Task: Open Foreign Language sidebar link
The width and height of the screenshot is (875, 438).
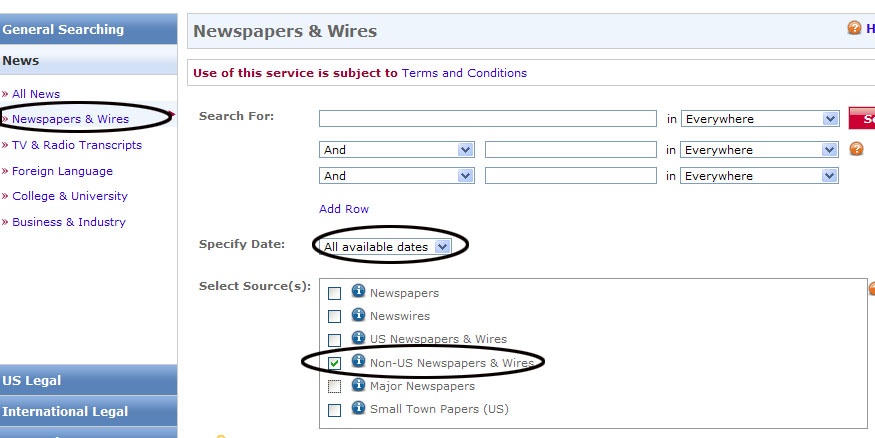Action: tap(62, 171)
